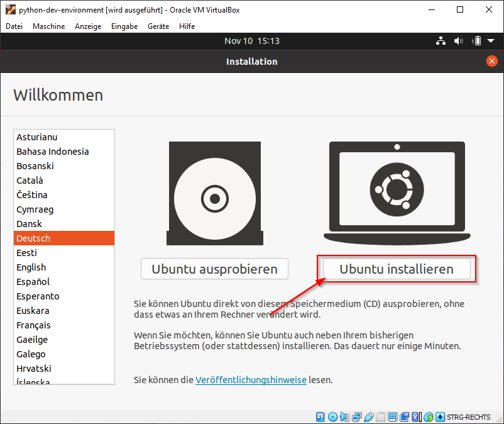
Task: Click the video capture icon in status bar
Action: point(404,416)
